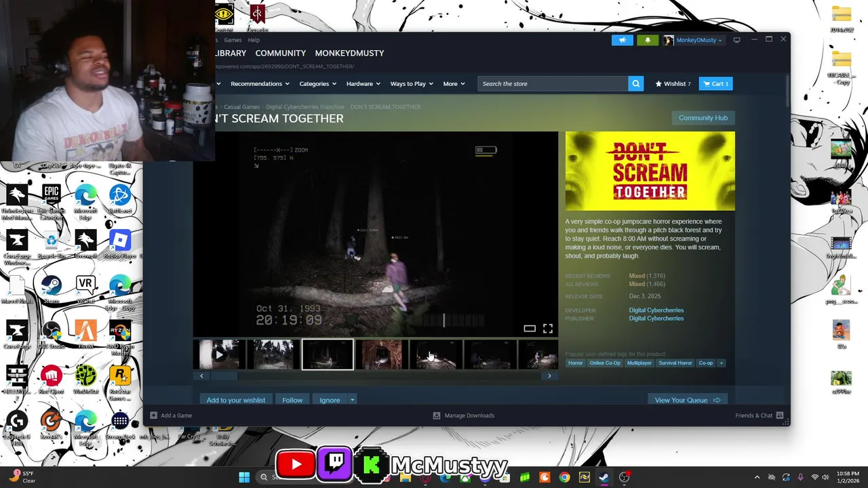Image resolution: width=868 pixels, height=488 pixels.
Task: Click the Casual Games breadcrumb
Action: 241,107
